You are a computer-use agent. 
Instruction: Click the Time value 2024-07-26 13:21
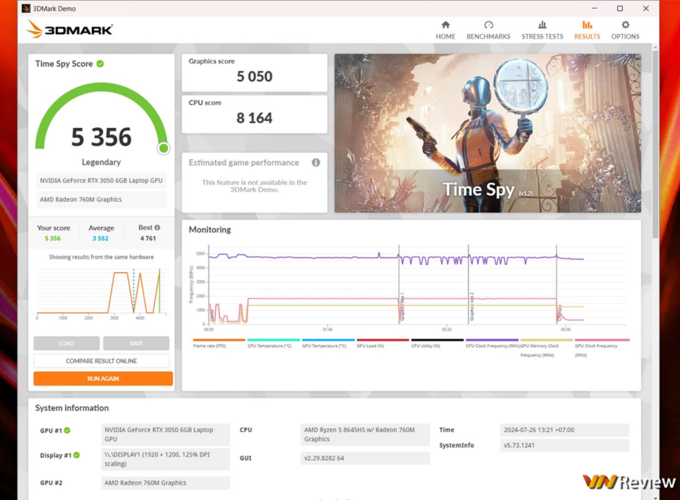coord(564,430)
